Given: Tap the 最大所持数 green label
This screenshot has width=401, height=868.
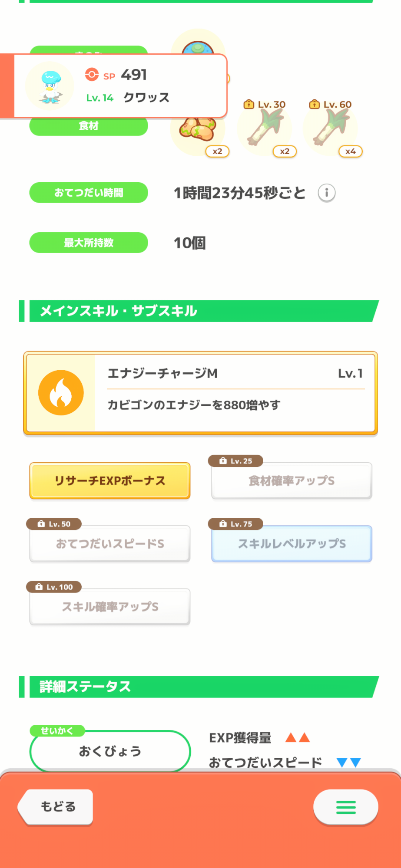Looking at the screenshot, I should click(x=89, y=243).
